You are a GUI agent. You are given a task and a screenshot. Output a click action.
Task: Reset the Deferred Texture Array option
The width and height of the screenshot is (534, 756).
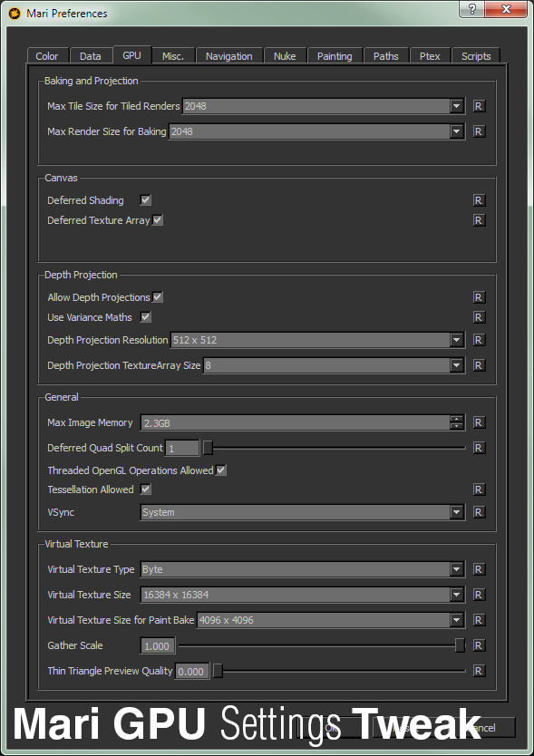click(x=479, y=220)
